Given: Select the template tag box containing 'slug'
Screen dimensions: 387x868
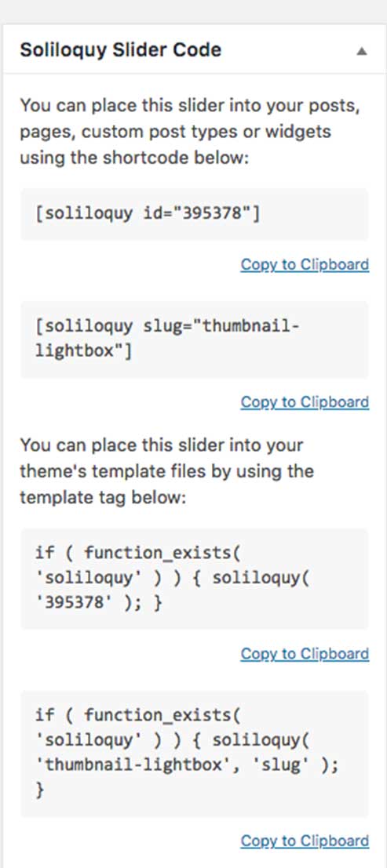Looking at the screenshot, I should point(194,754).
